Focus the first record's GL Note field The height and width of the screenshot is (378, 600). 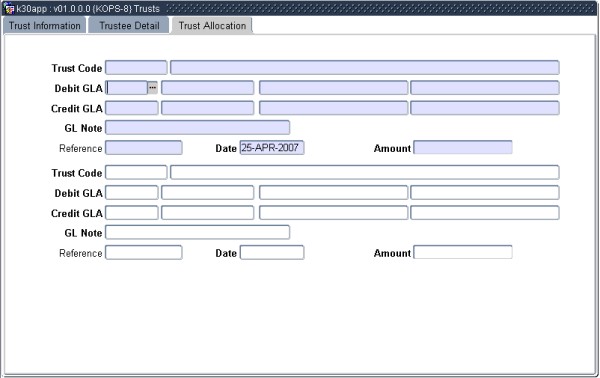[x=197, y=128]
